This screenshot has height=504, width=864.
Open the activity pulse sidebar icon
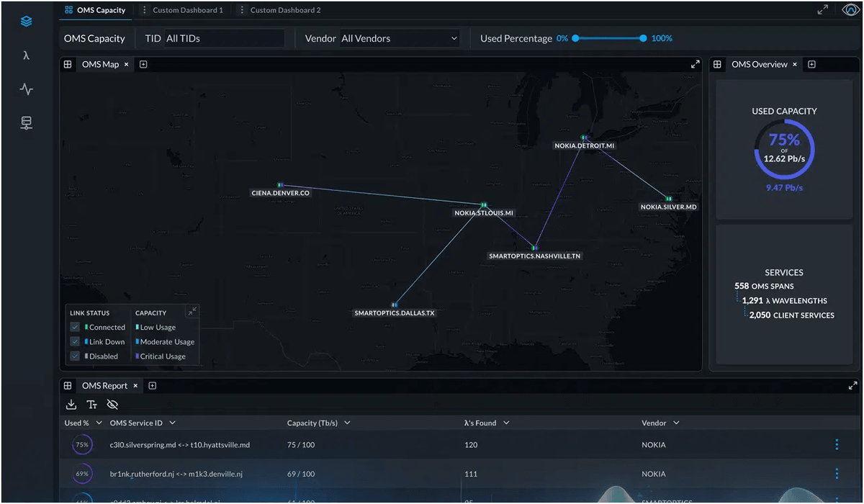click(x=27, y=90)
